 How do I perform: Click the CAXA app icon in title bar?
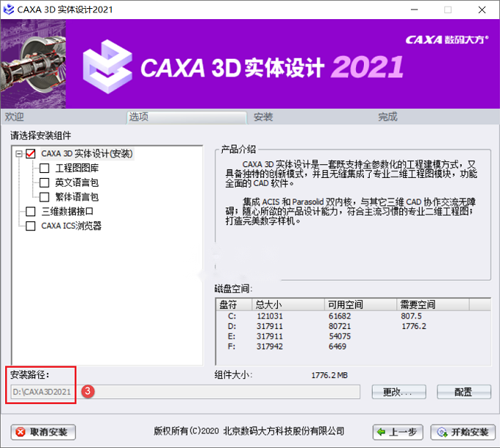(x=9, y=10)
